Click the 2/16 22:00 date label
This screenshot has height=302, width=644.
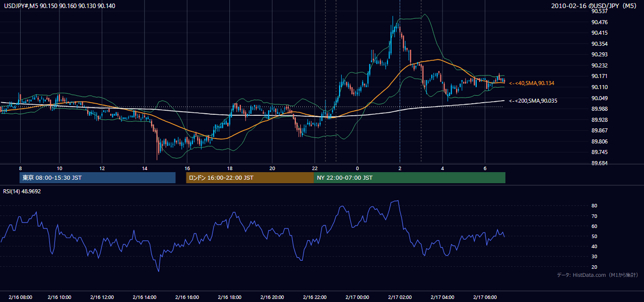314,297
